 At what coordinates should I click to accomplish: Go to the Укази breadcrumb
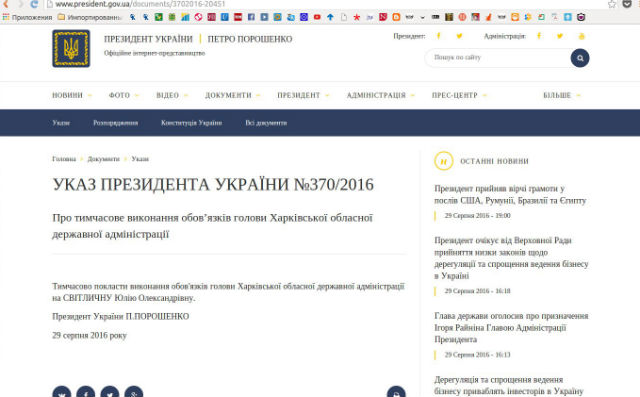coord(140,159)
